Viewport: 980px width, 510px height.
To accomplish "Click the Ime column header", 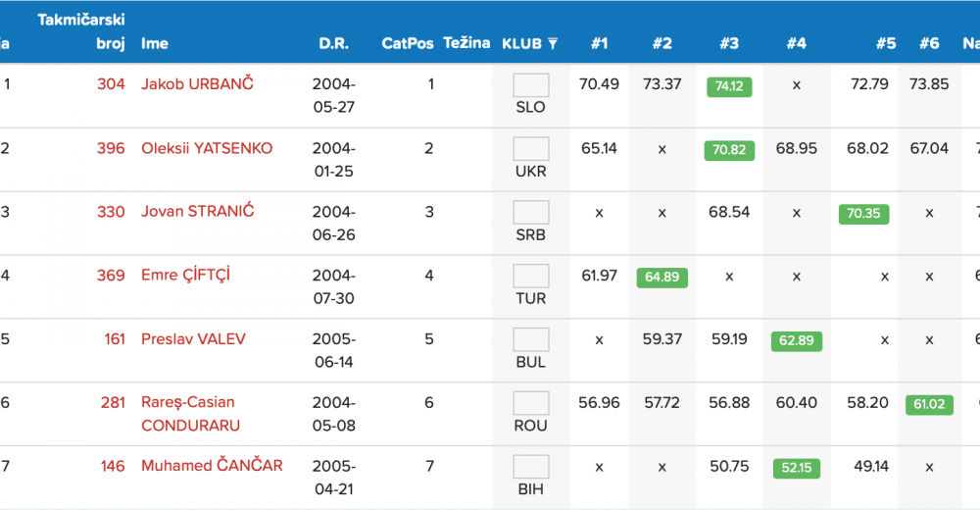I will pyautogui.click(x=155, y=44).
